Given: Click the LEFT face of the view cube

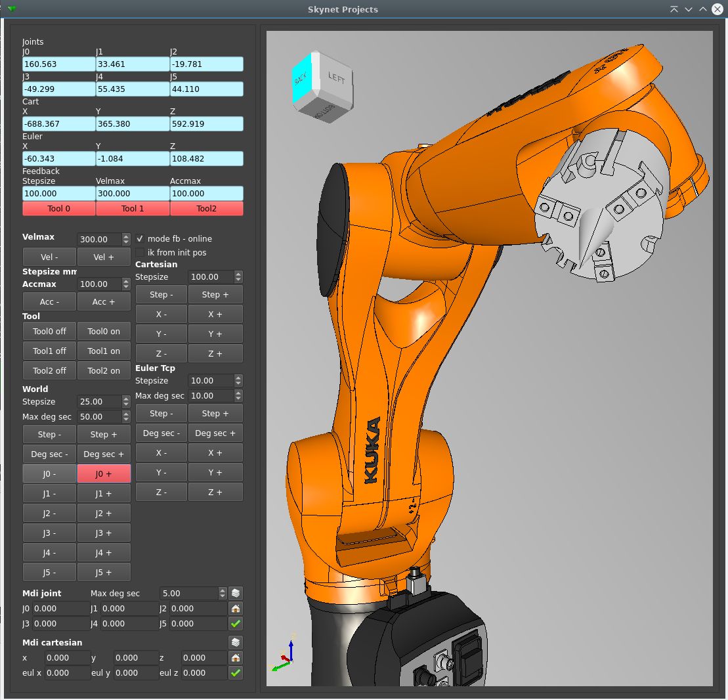Looking at the screenshot, I should (335, 78).
